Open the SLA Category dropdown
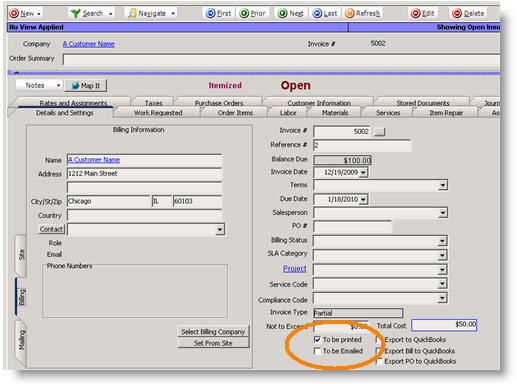The width and height of the screenshot is (517, 384). (x=443, y=255)
